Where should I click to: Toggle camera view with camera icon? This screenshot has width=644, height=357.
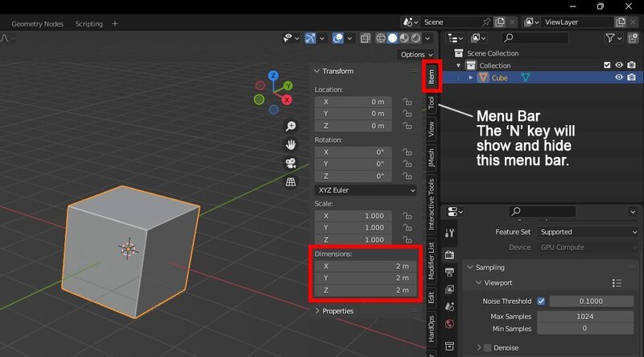pos(291,163)
